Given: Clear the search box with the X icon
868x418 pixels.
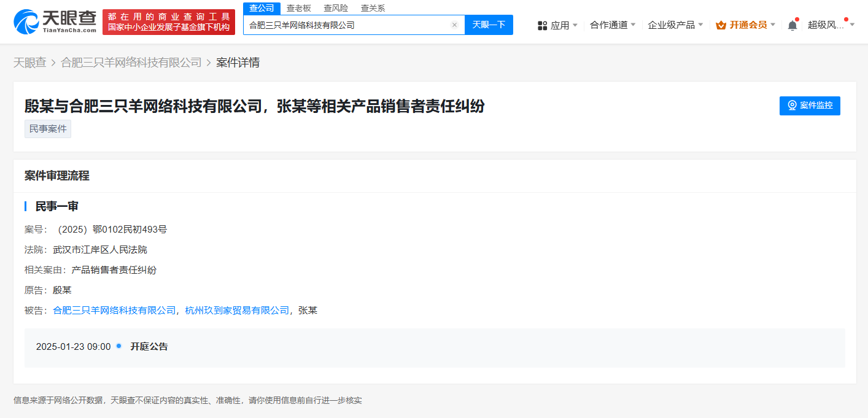Looking at the screenshot, I should [x=454, y=25].
